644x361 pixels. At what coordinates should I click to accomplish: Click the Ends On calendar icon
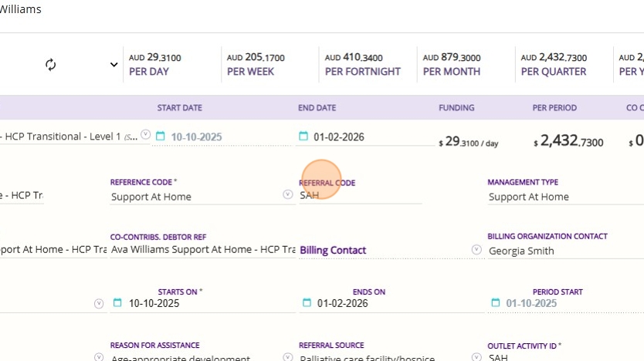[307, 303]
